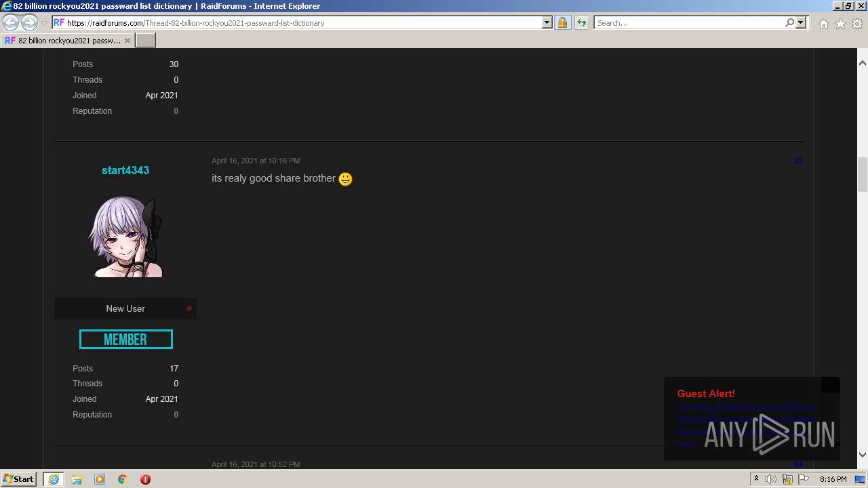Click the red offline status dot
The height and width of the screenshot is (488, 868).
pos(189,308)
